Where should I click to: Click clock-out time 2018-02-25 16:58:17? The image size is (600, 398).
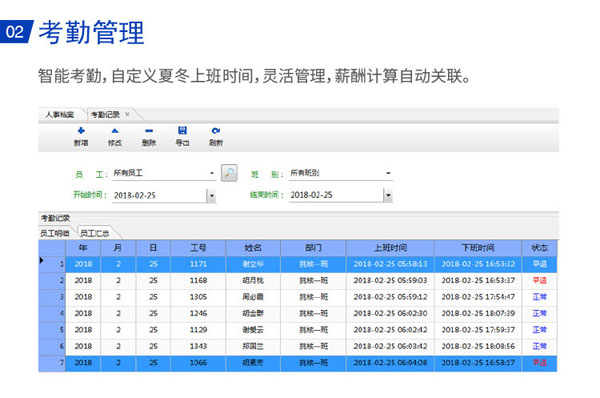tap(478, 363)
